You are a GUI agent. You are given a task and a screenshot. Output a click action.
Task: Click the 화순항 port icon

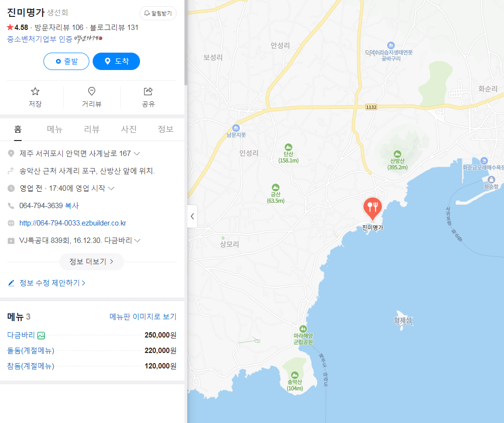[491, 179]
